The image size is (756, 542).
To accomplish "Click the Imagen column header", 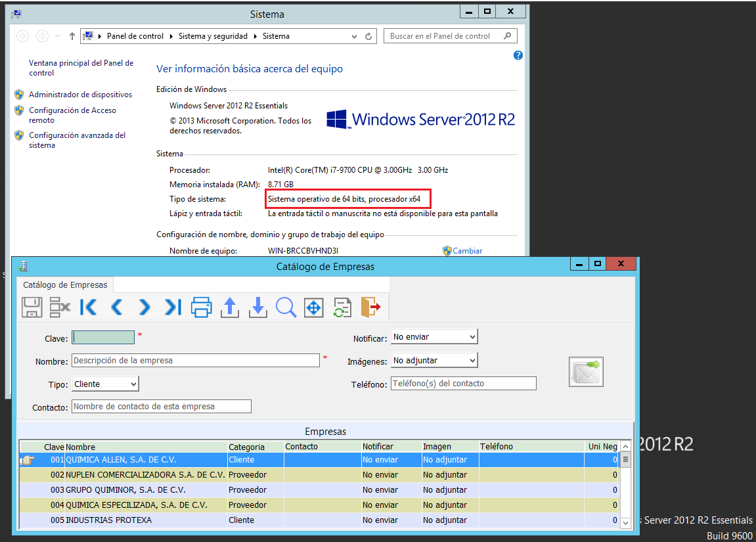I will (451, 447).
